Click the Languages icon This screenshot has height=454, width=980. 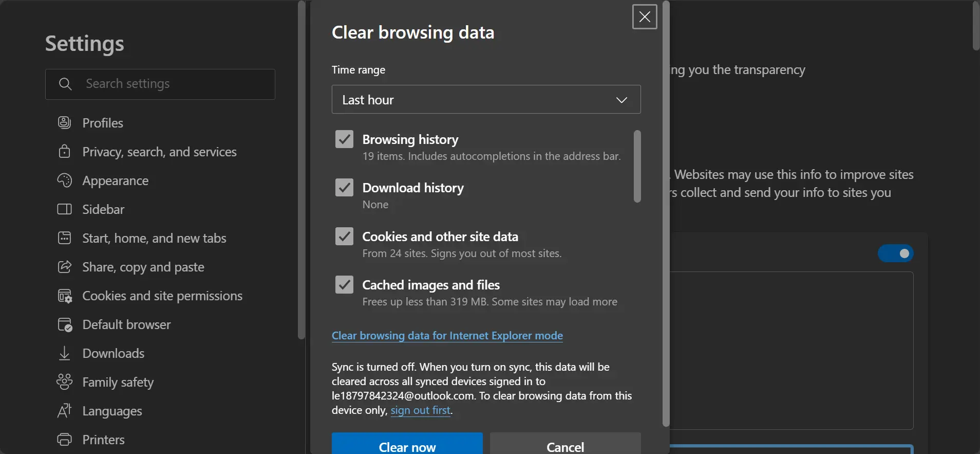pos(64,410)
